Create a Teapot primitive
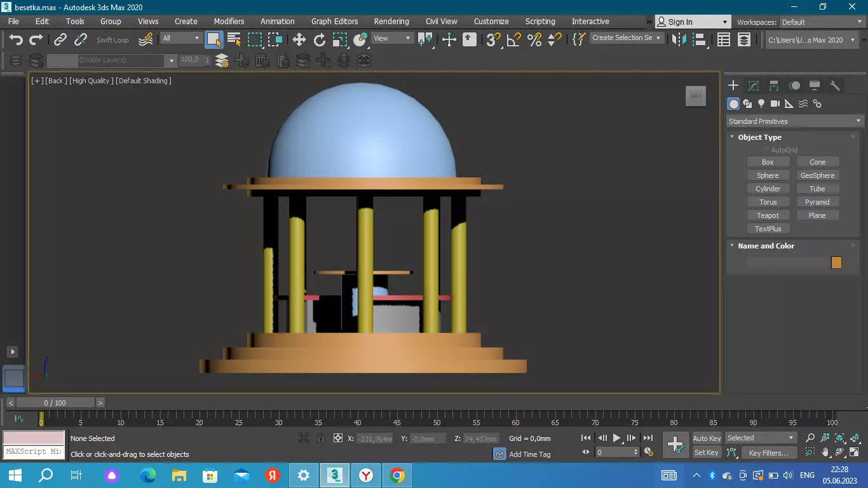868x488 pixels. pos(768,215)
